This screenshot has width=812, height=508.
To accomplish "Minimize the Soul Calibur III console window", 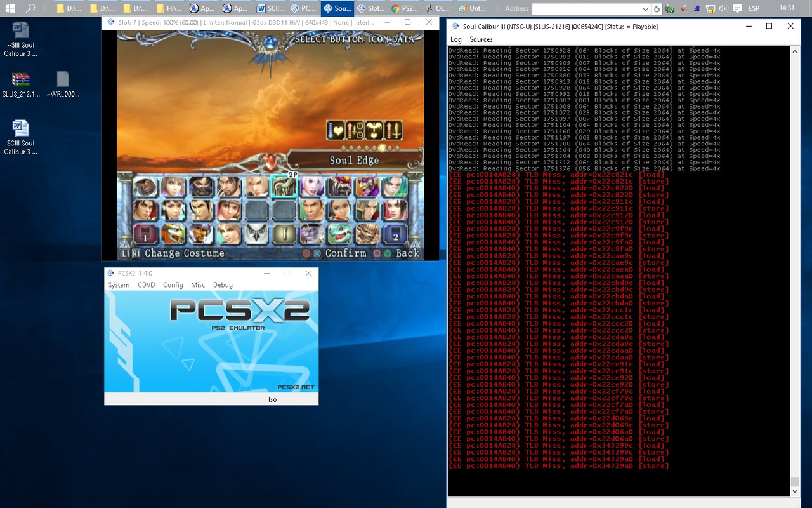I will 747,27.
